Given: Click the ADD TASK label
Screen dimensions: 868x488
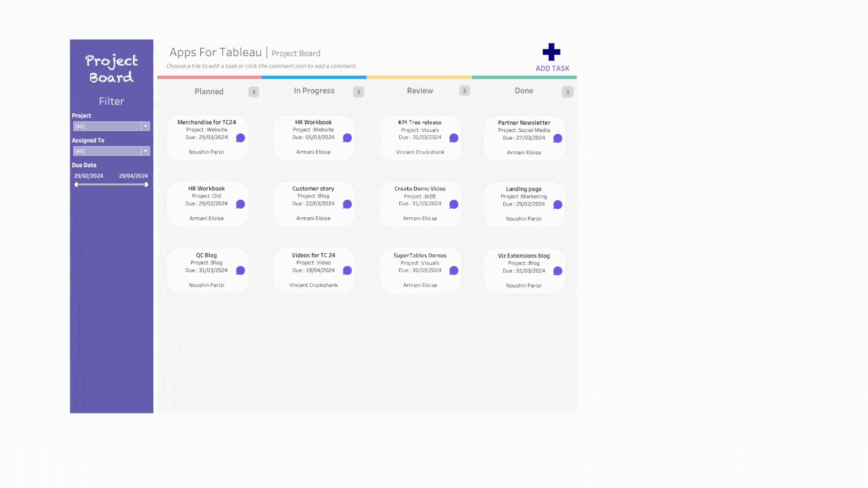Looking at the screenshot, I should [x=552, y=68].
